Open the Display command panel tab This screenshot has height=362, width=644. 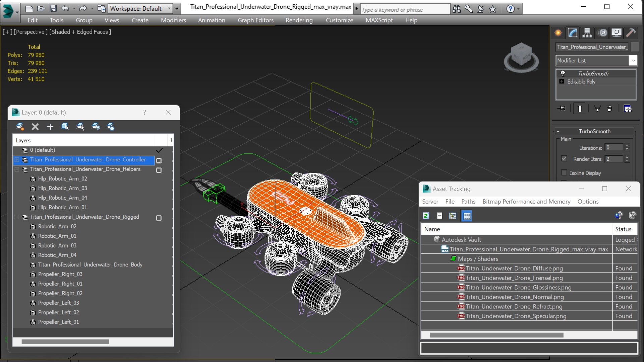coord(617,33)
